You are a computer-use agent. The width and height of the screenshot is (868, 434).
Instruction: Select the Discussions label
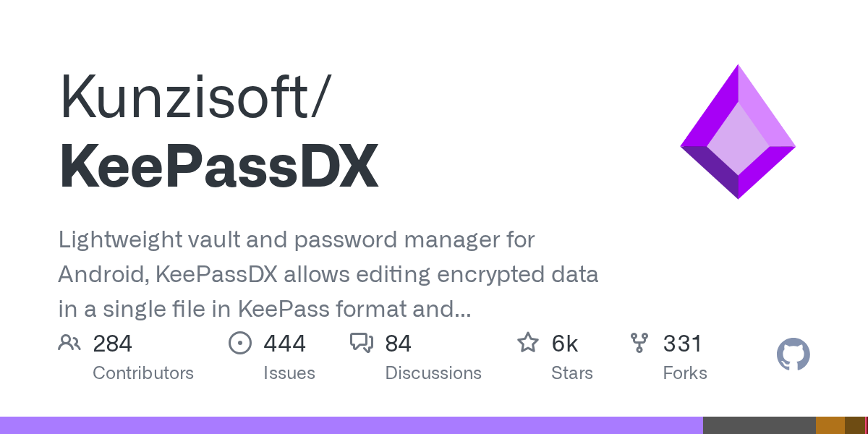433,373
